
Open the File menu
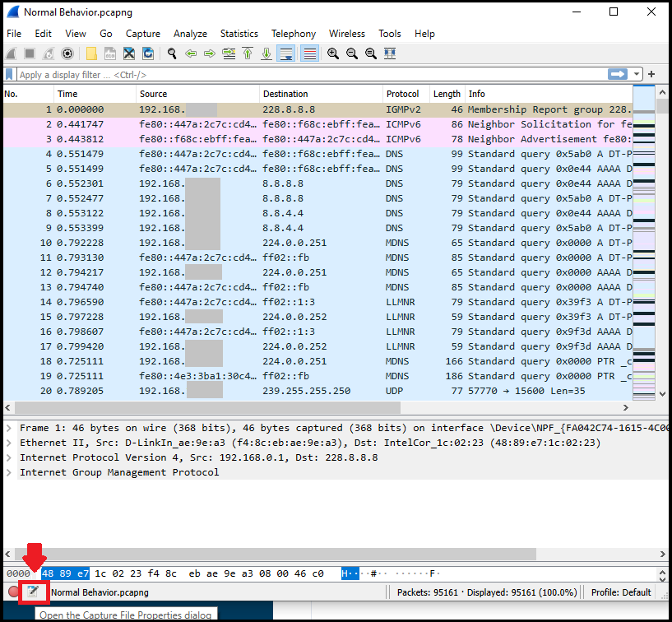coord(14,34)
